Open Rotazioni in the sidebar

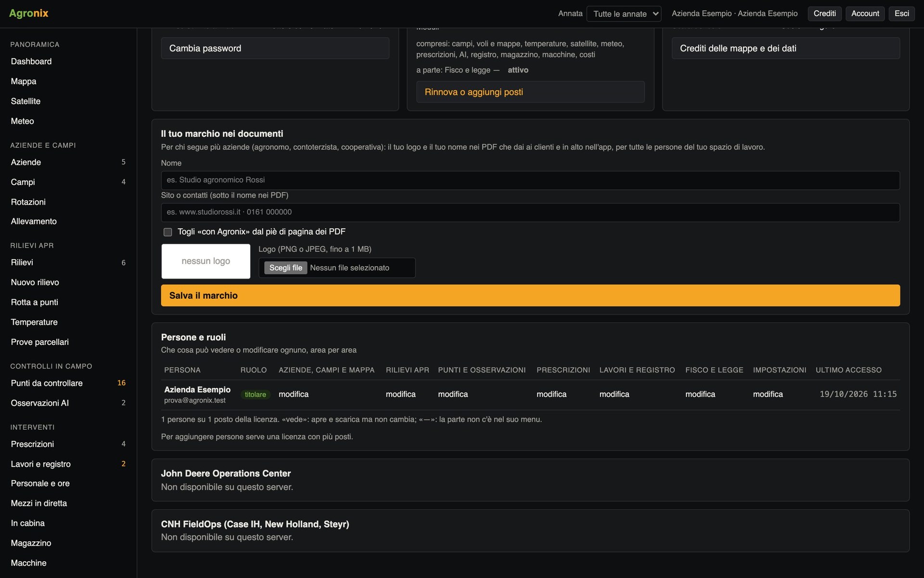click(x=68, y=202)
